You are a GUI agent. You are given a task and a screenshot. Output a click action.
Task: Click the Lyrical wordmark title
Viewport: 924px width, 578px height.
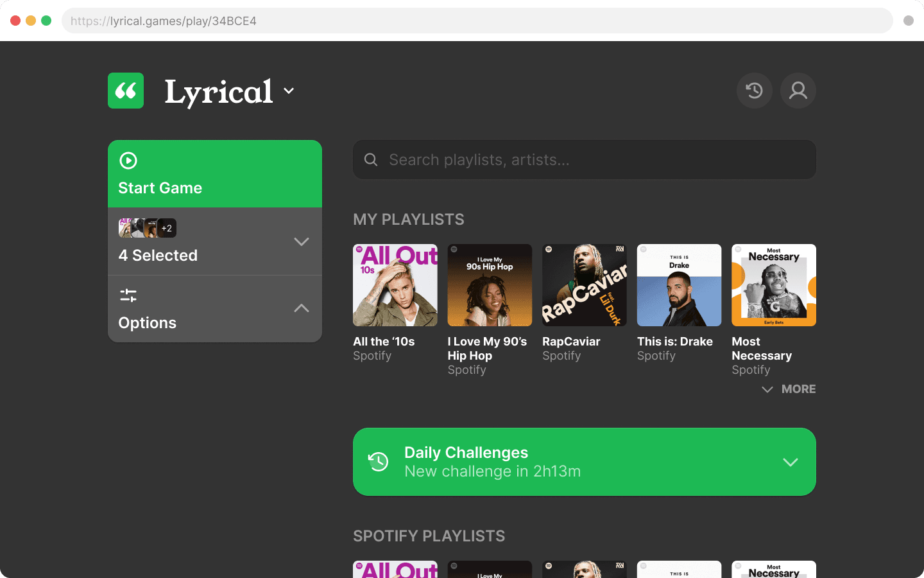pos(219,92)
